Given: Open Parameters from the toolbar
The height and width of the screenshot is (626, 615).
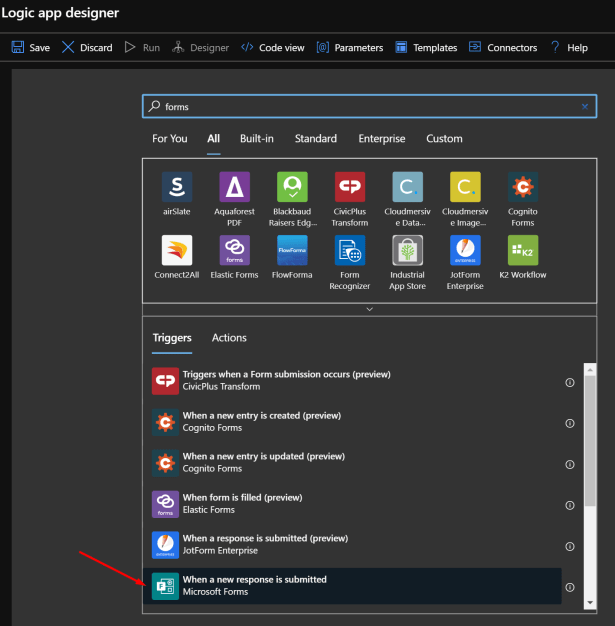Looking at the screenshot, I should click(350, 48).
